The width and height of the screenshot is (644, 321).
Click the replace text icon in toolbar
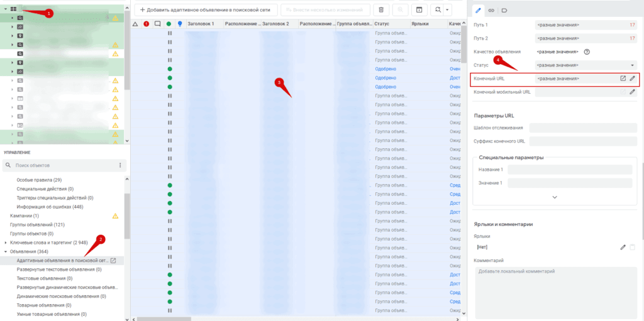coord(437,10)
